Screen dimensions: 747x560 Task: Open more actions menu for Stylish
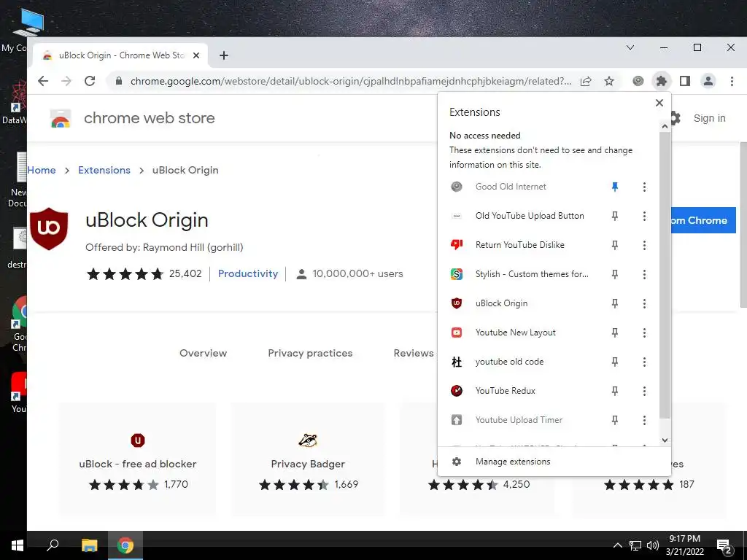(644, 274)
